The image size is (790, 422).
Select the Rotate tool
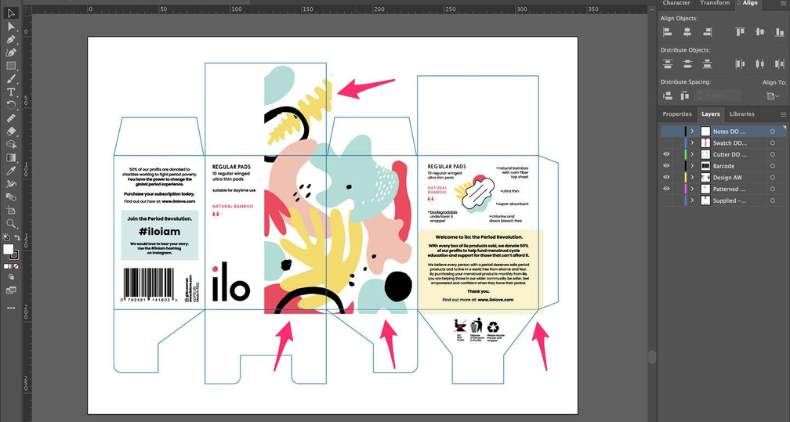11,105
